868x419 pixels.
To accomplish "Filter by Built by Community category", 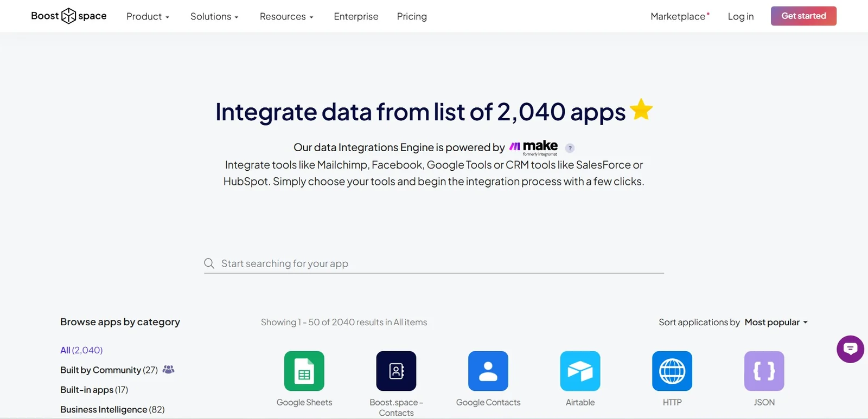I will [x=109, y=370].
